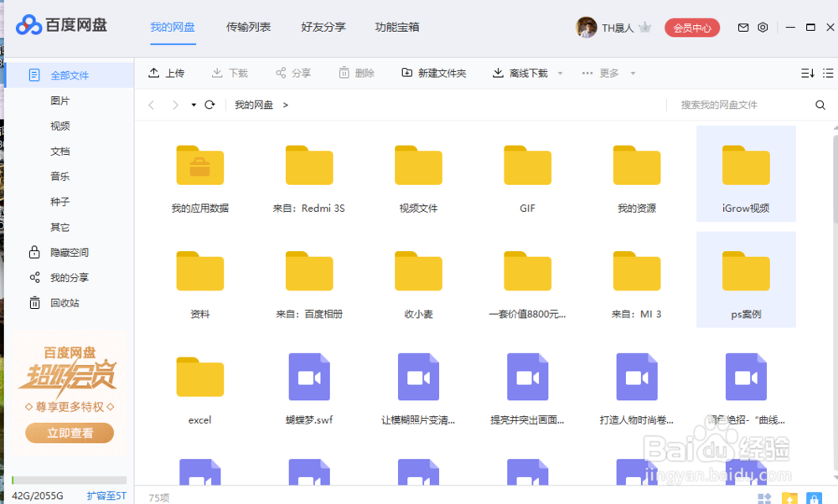838x504 pixels.
Task: Click the sort order icon
Action: [808, 73]
